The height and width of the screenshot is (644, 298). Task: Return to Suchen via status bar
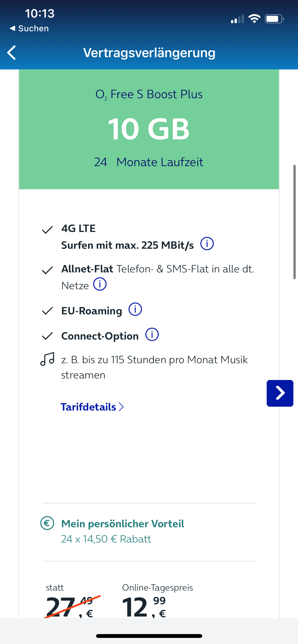(29, 28)
